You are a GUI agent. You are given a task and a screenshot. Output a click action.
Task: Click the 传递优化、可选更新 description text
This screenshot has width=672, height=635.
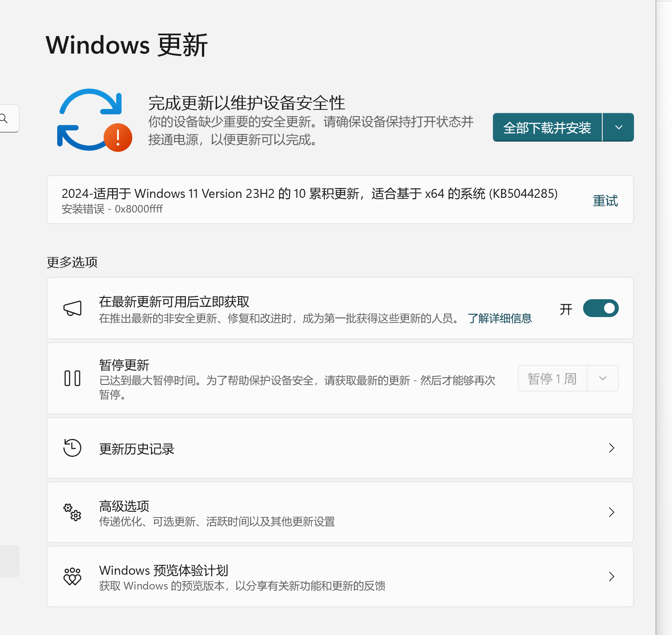point(217,522)
